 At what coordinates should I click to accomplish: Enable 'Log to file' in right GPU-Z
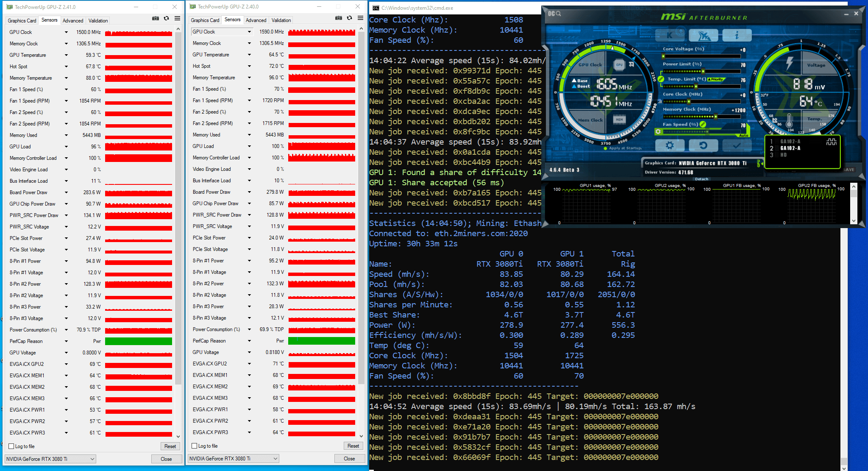click(195, 446)
